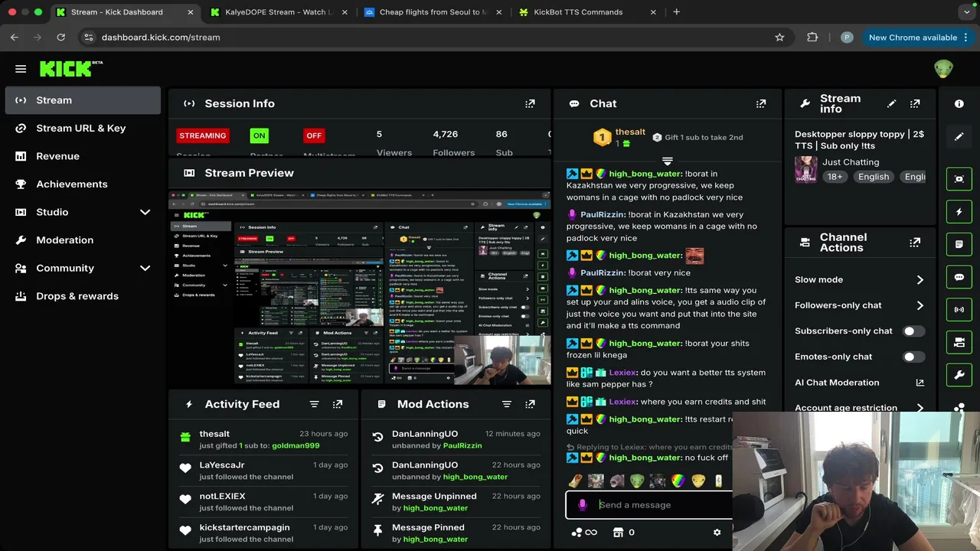
Task: Pop out the Channel Actions panel
Action: point(915,243)
